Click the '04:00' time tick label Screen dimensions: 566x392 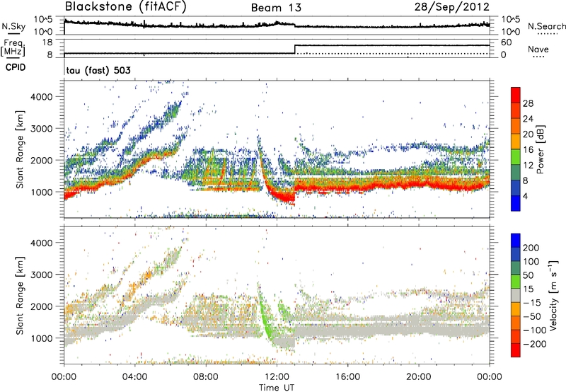coord(134,377)
